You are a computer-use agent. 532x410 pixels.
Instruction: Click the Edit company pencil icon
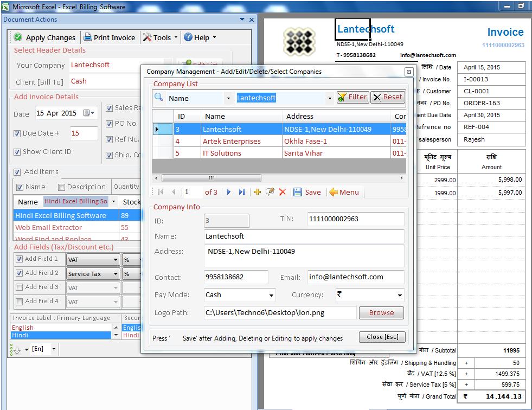pos(270,192)
